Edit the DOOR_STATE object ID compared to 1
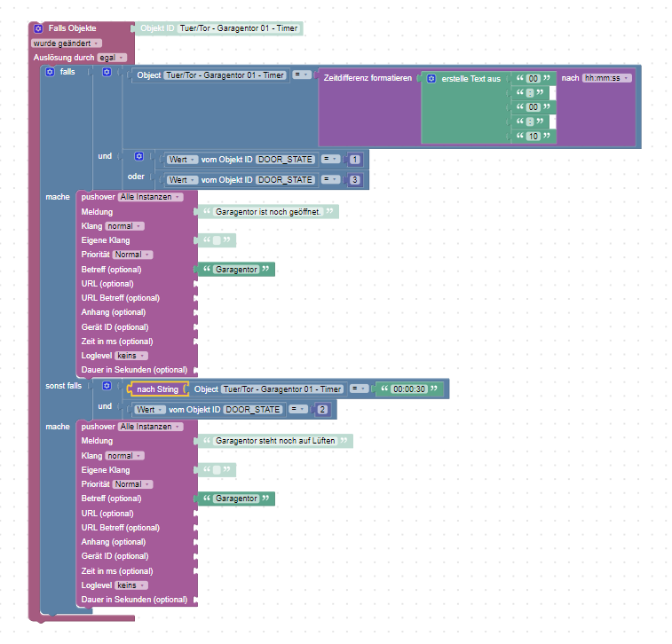The height and width of the screenshot is (644, 672). pos(286,160)
